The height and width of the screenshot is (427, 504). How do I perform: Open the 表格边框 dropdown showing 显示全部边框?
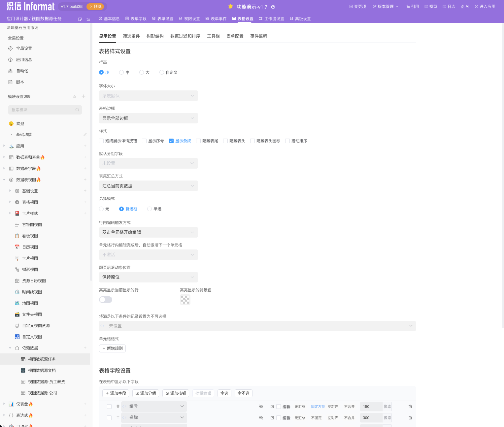coord(148,118)
